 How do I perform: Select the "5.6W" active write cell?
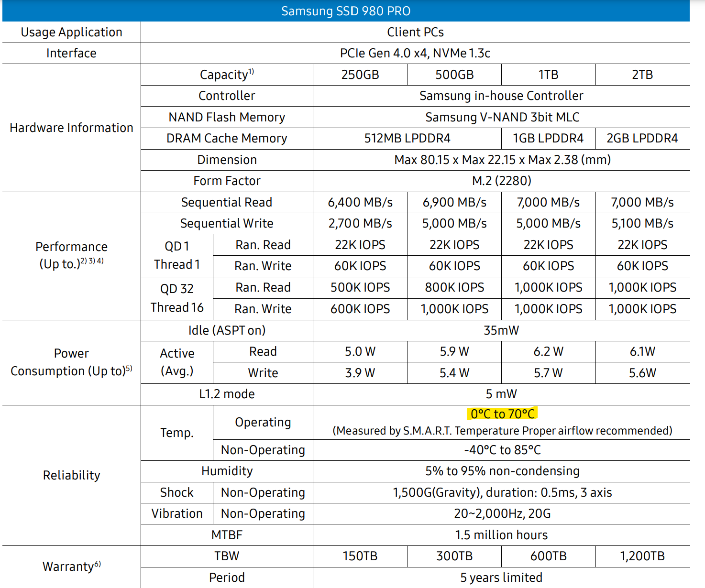642,373
